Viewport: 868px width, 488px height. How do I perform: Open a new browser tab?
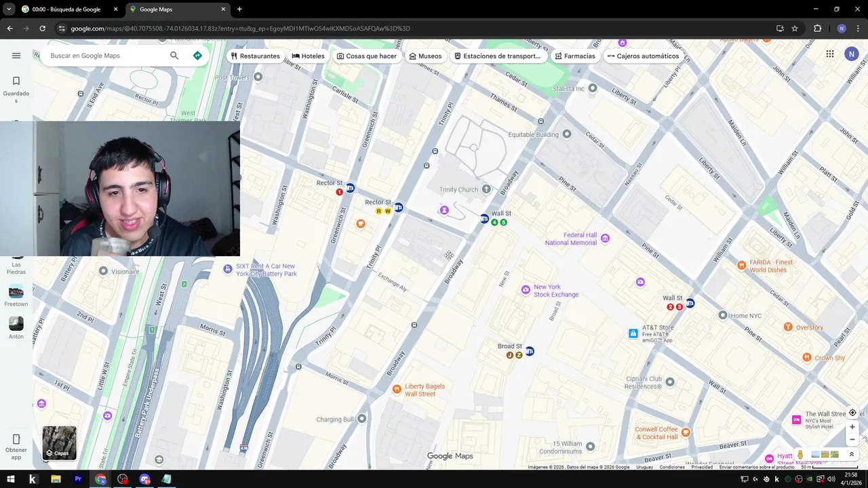239,9
